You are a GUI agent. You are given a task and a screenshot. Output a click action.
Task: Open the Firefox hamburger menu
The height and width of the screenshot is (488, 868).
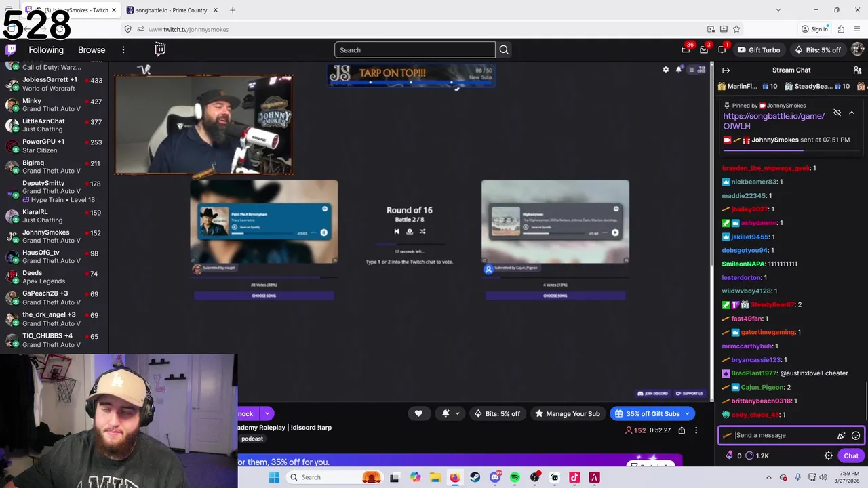point(859,29)
